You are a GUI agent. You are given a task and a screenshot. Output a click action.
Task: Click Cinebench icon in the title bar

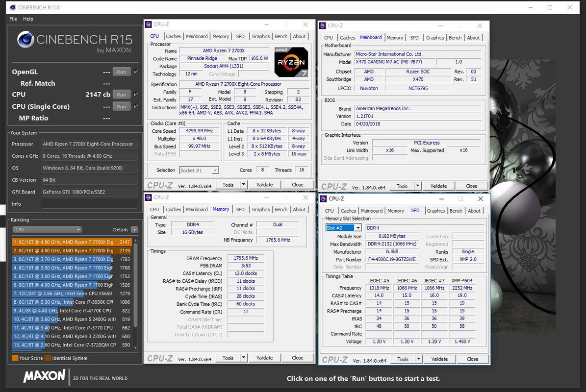(x=13, y=7)
